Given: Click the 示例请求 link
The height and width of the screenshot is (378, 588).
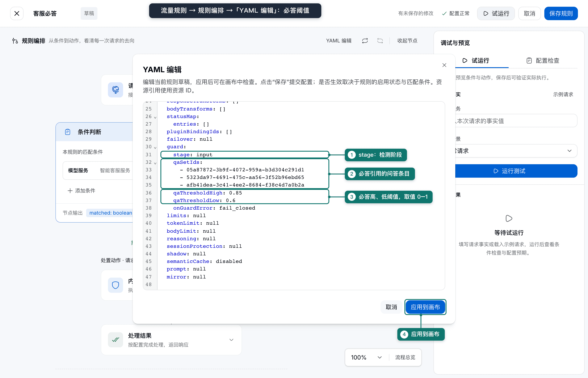Looking at the screenshot, I should pos(563,94).
